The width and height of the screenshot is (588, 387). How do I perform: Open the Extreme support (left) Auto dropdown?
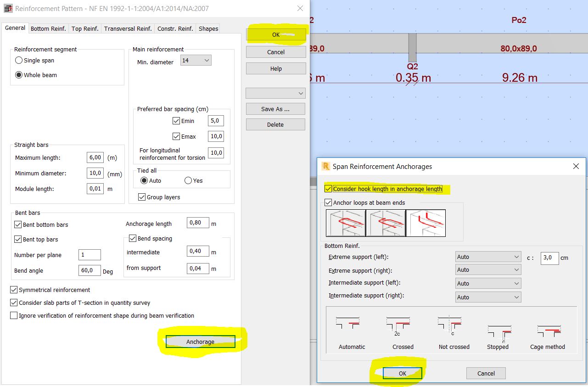(516, 257)
